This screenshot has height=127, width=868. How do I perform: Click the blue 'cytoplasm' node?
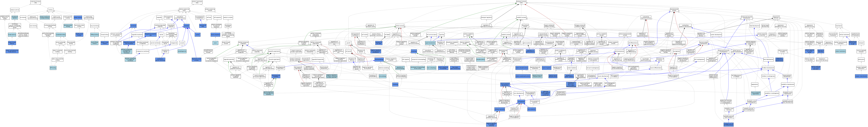click(x=187, y=26)
